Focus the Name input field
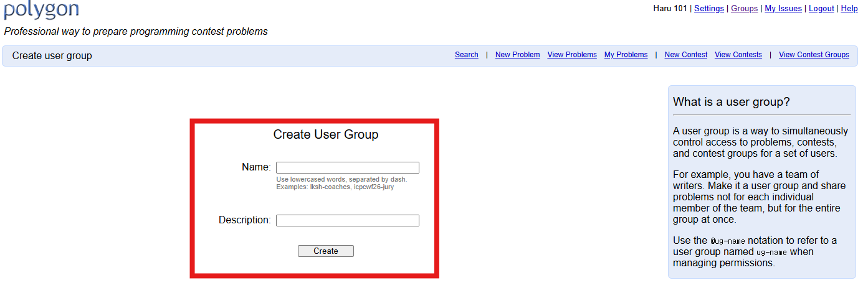The width and height of the screenshot is (868, 293). coord(348,167)
